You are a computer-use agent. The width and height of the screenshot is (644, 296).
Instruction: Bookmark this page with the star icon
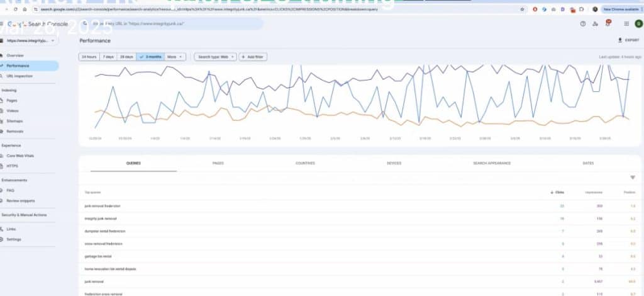523,9
